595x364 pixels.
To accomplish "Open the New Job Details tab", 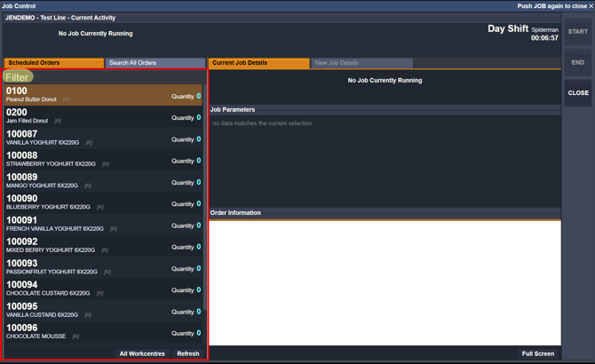I will [361, 63].
